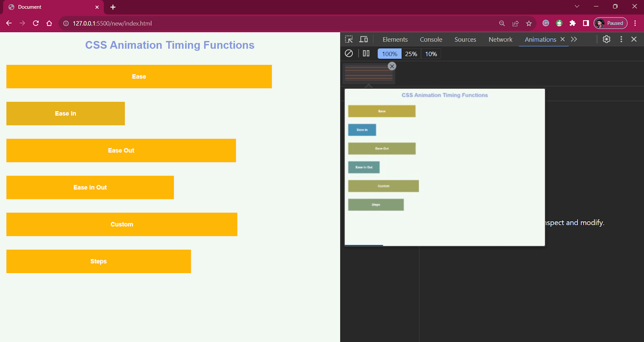Go back in browser history
644x342 pixels.
click(9, 23)
